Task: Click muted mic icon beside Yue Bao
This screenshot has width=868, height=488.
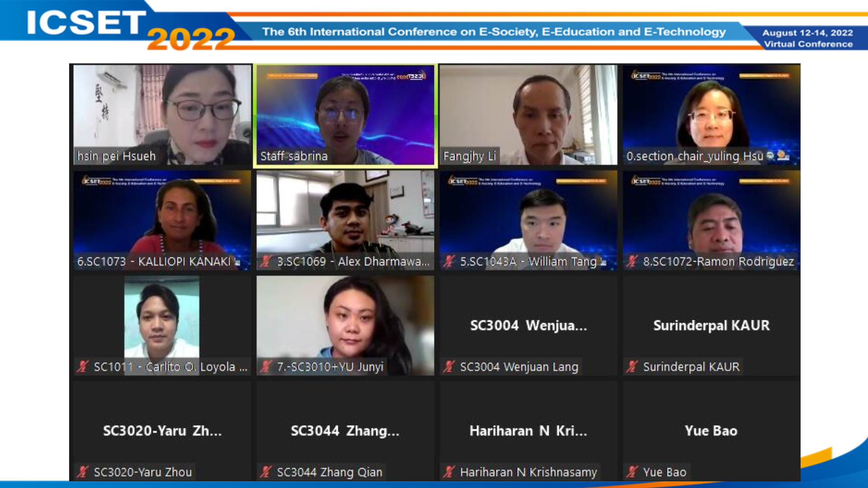Action: pyautogui.click(x=632, y=472)
